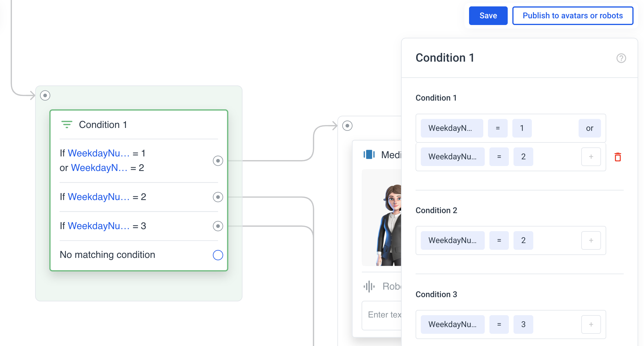Click the Condition 2 section label

click(x=436, y=211)
